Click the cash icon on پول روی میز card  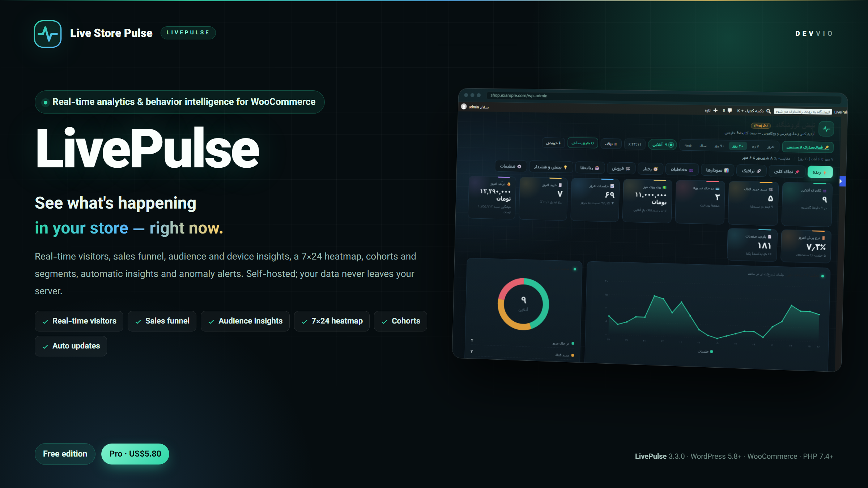[x=664, y=187]
